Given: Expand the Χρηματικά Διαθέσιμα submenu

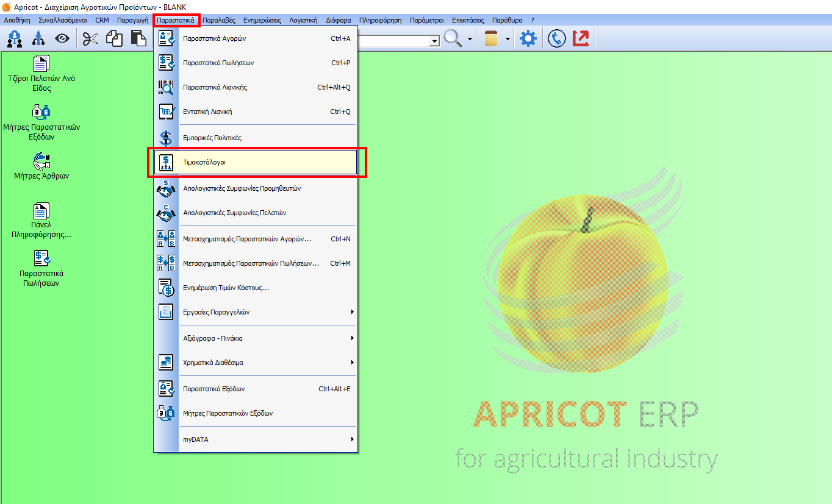Looking at the screenshot, I should click(255, 363).
